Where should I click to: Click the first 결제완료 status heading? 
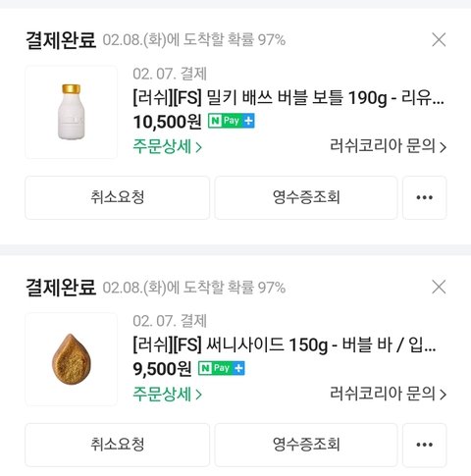coord(61,40)
